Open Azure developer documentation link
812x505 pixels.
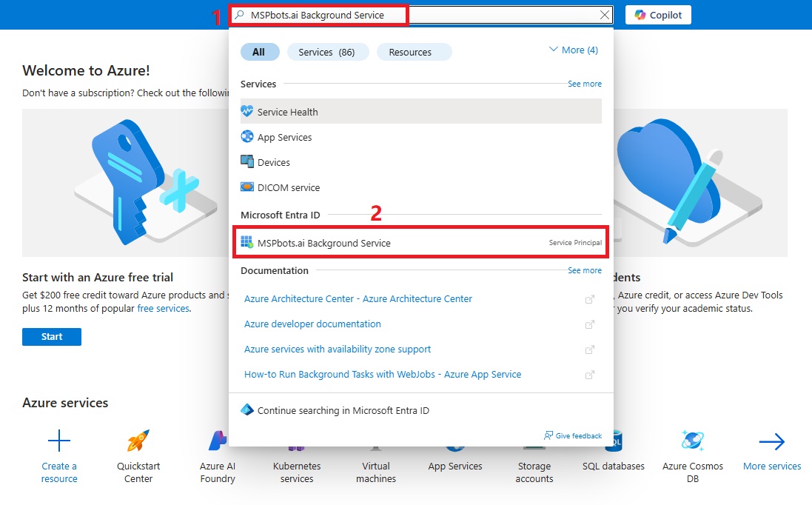pyautogui.click(x=312, y=324)
